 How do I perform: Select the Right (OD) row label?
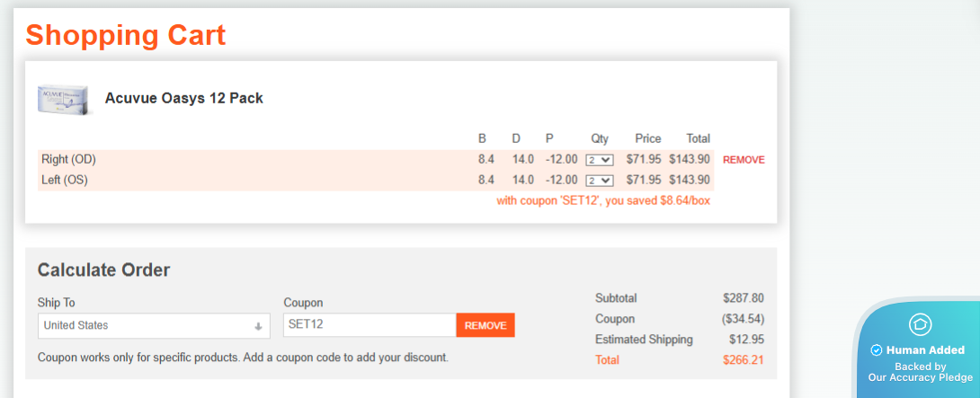tap(68, 160)
